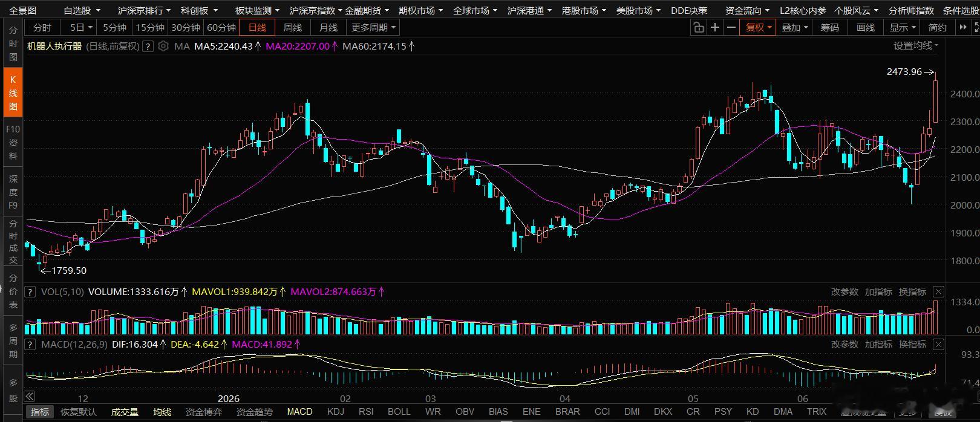Click 画线 drawing tools button
This screenshot has height=422, width=980.
point(866,28)
